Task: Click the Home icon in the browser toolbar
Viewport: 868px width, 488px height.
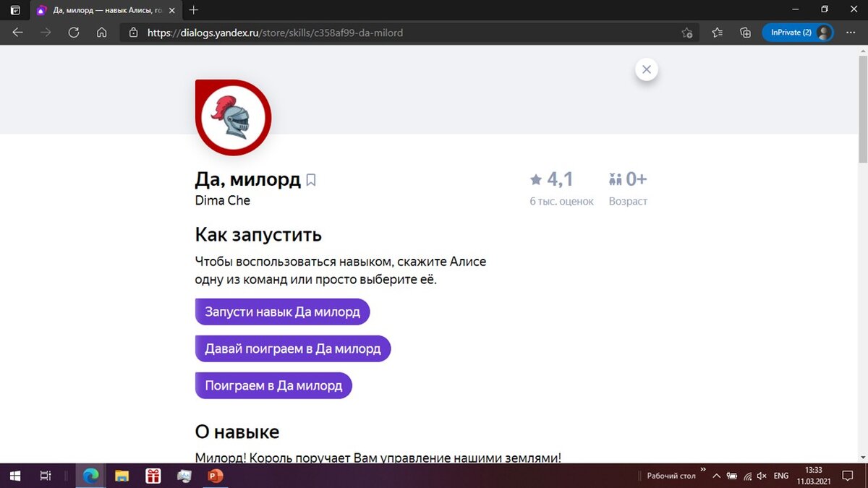Action: [102, 33]
